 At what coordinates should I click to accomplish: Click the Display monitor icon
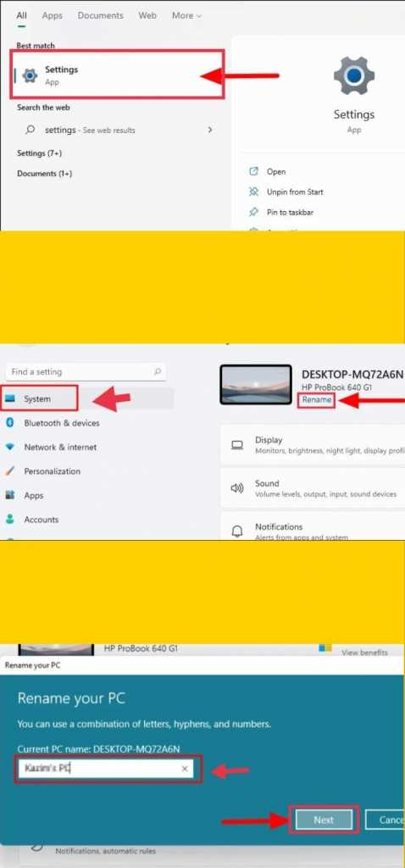(x=237, y=445)
